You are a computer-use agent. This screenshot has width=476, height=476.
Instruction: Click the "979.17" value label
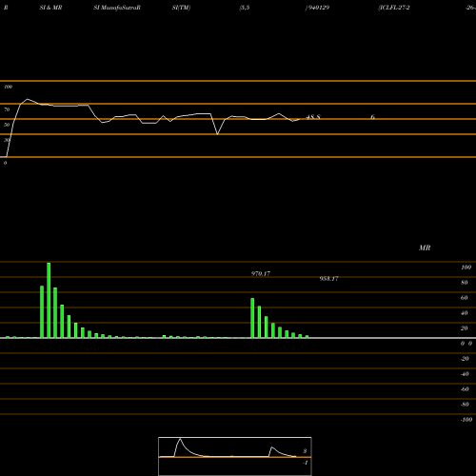coord(261,273)
